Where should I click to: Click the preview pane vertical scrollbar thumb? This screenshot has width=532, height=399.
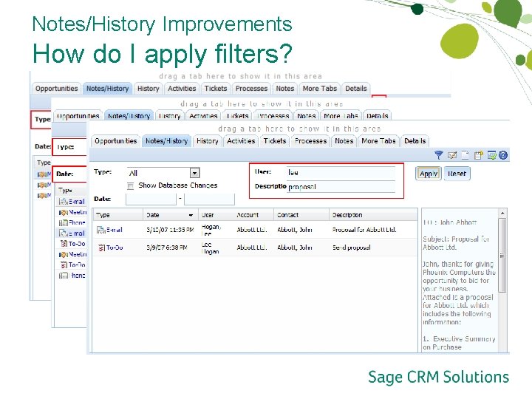pyautogui.click(x=502, y=255)
